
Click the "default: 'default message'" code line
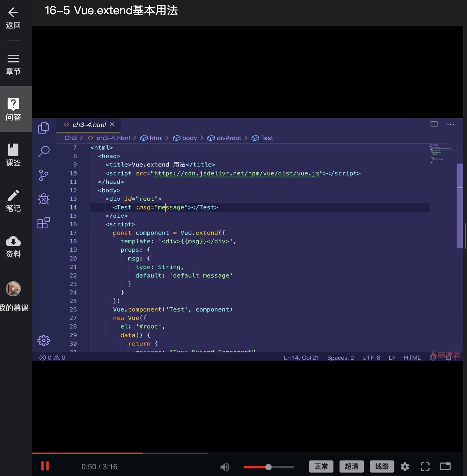pyautogui.click(x=184, y=275)
